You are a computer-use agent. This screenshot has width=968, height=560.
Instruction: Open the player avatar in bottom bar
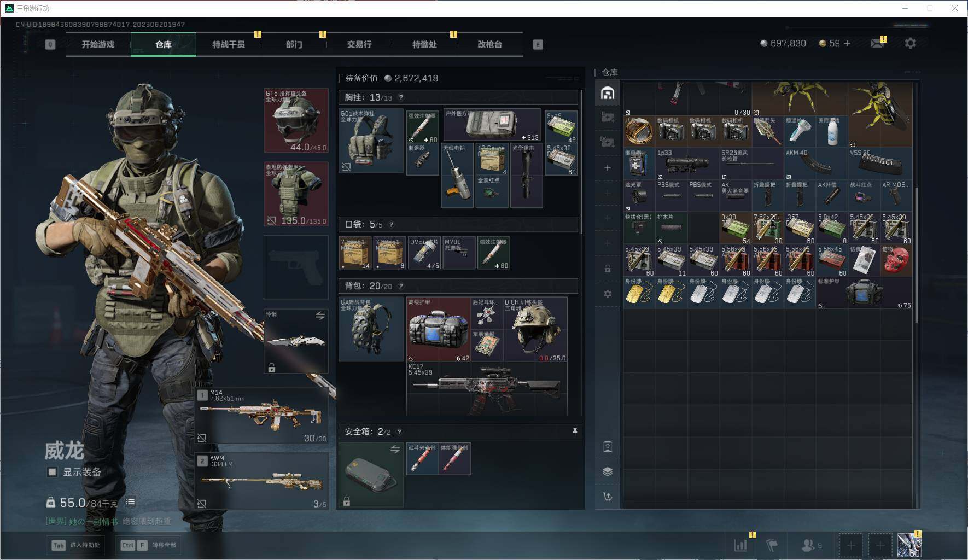coord(909,545)
